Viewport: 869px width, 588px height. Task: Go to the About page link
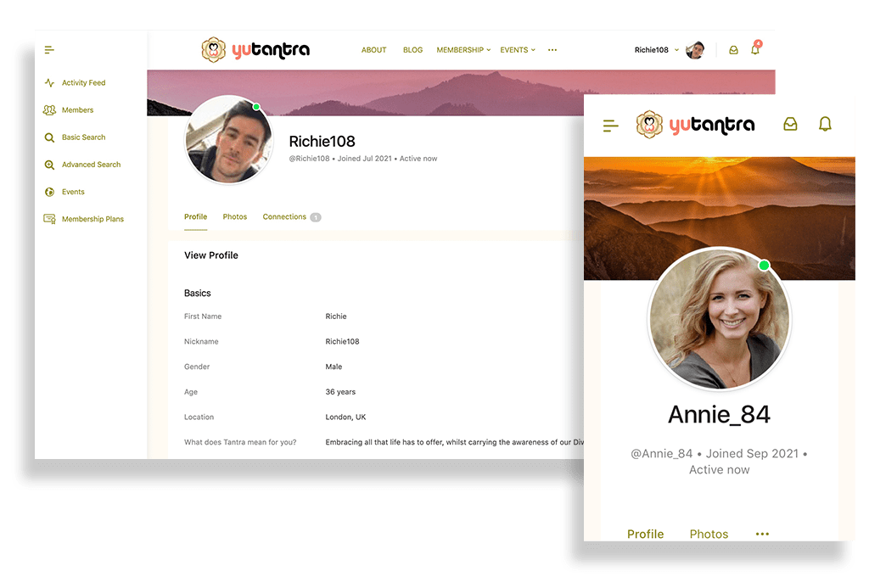(373, 50)
